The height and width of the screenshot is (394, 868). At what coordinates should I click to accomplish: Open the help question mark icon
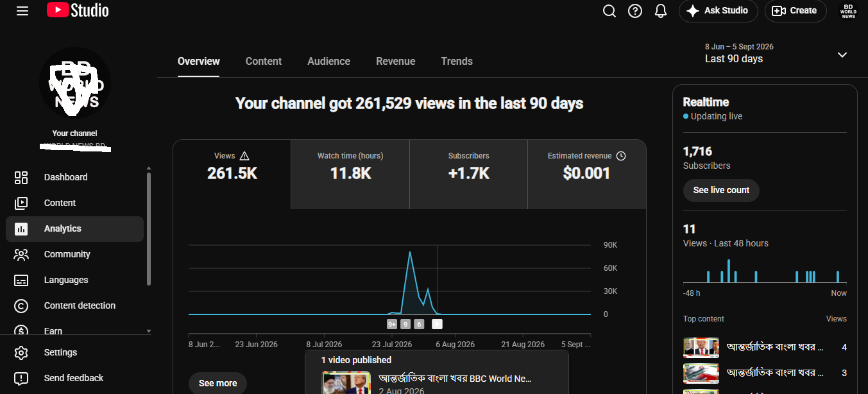635,11
